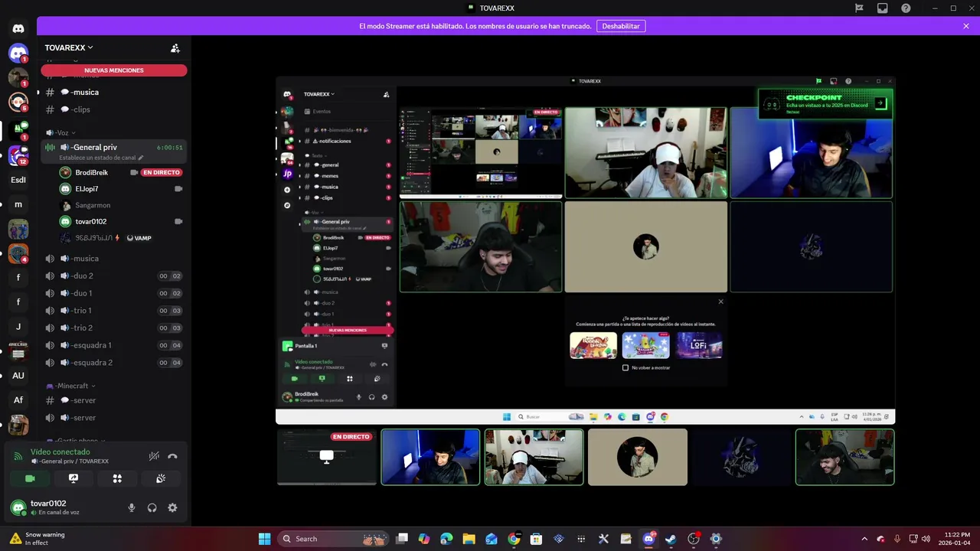Click the Deshabilitar streamer mode button

pyautogui.click(x=620, y=26)
